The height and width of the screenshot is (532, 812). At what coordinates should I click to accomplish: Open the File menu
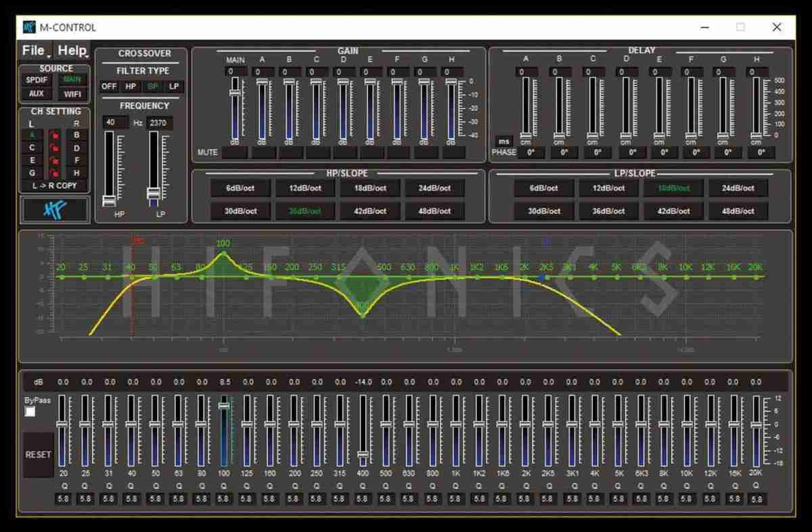(x=34, y=50)
